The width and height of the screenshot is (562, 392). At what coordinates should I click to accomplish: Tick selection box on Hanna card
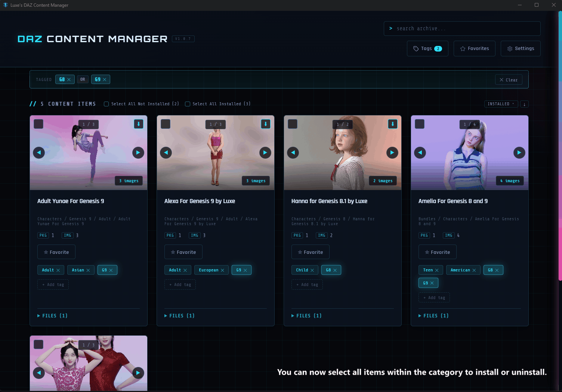293,124
